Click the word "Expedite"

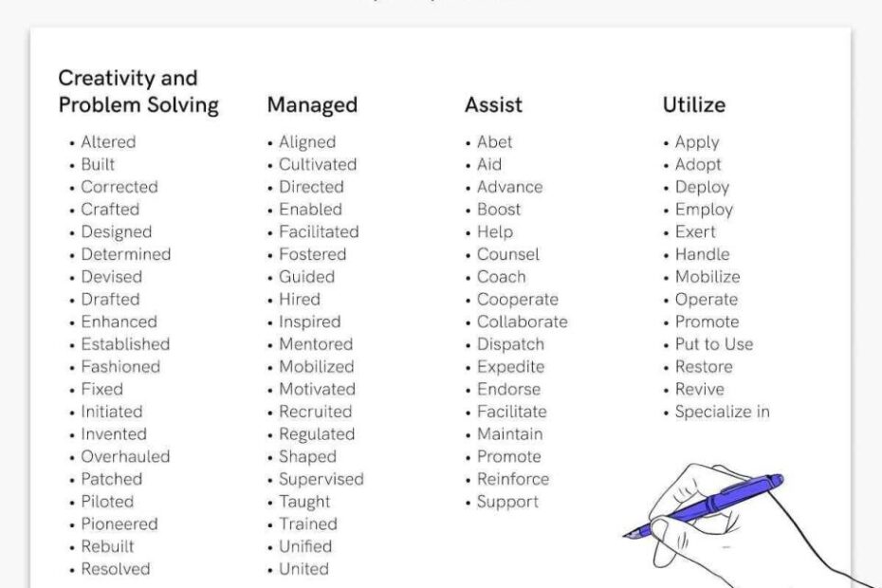[511, 367]
